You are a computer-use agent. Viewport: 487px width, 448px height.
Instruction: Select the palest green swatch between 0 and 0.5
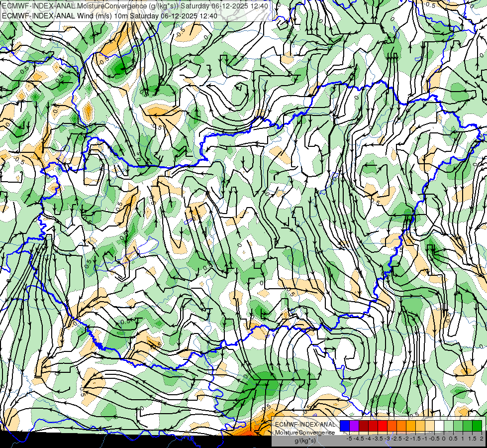click(449, 426)
